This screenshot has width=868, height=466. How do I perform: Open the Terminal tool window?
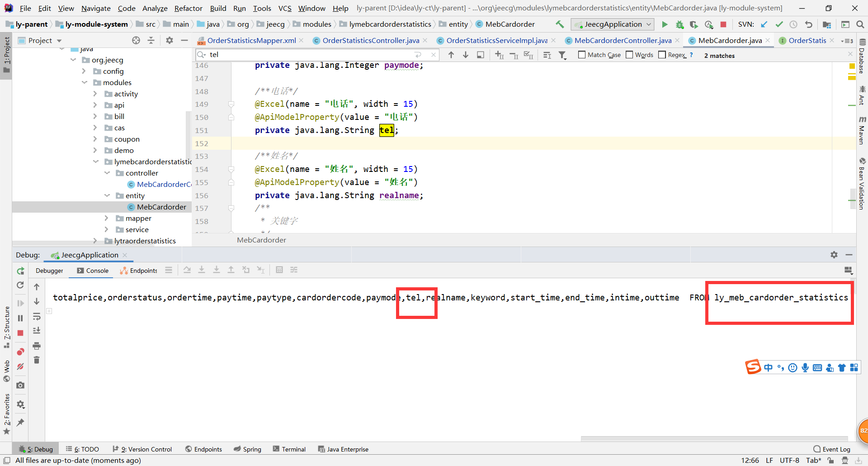(x=289, y=449)
